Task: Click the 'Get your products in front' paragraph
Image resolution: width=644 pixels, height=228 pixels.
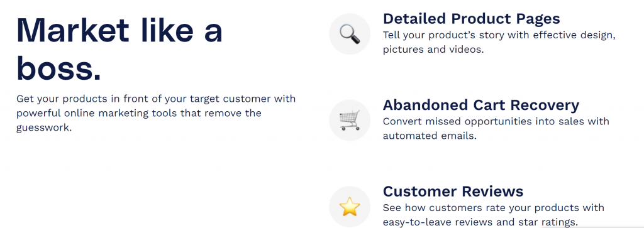Action: [x=156, y=113]
